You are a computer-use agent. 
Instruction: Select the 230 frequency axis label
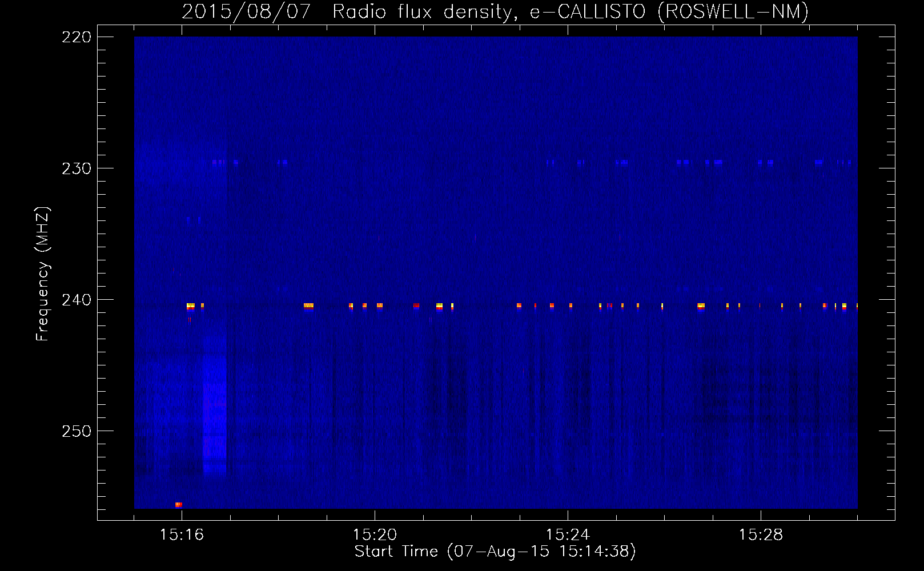click(x=77, y=168)
